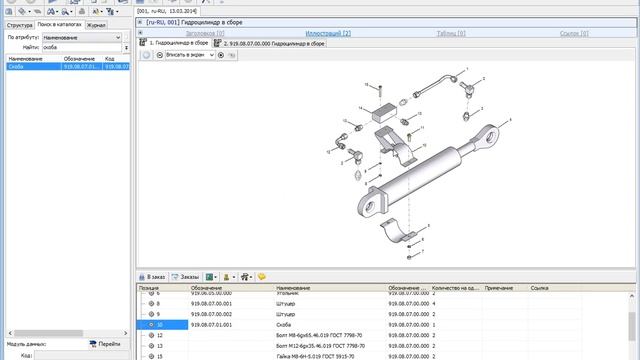
Task: Click the search arrow button next to the Найти field
Action: (x=126, y=47)
